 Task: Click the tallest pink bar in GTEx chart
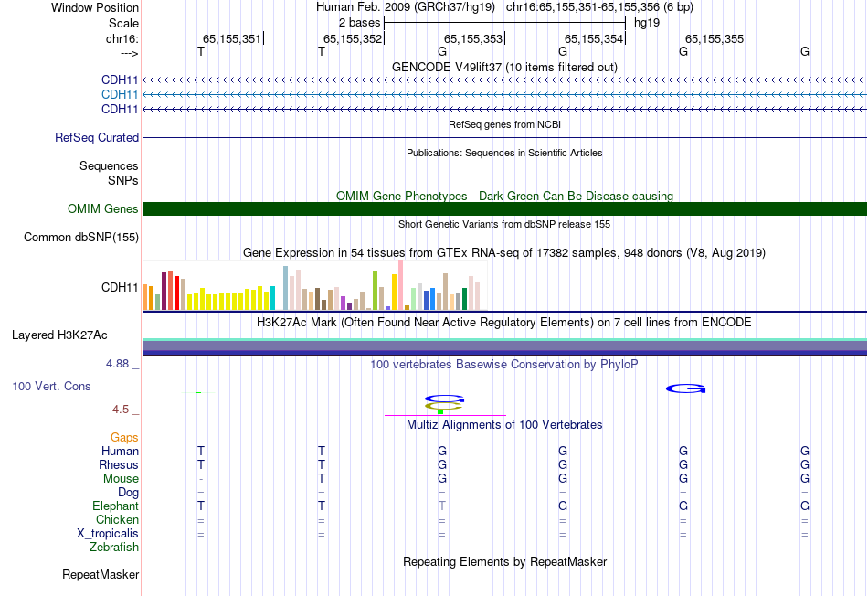point(401,285)
